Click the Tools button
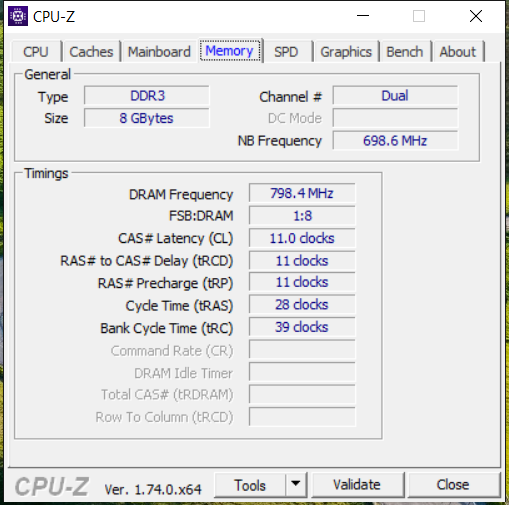 pyautogui.click(x=250, y=485)
